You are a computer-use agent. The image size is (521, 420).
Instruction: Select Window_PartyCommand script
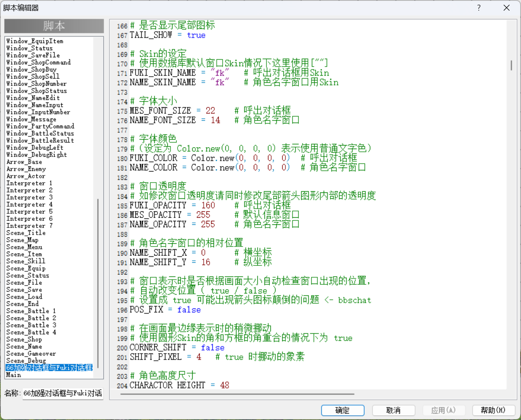pyautogui.click(x=40, y=126)
